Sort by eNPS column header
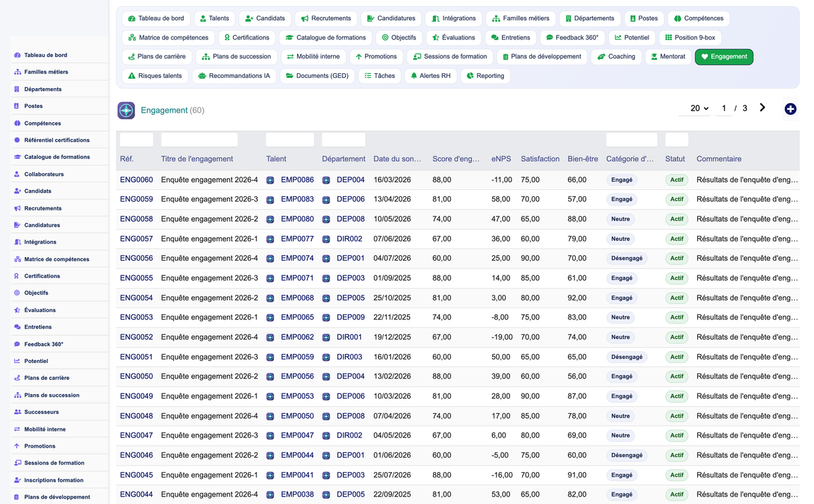The width and height of the screenshot is (814, 504). click(501, 159)
